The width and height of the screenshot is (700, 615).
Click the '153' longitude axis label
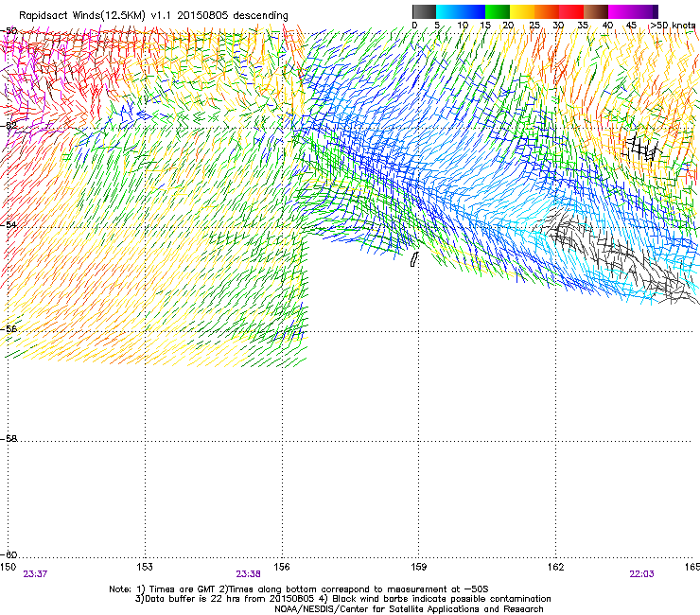(x=145, y=567)
